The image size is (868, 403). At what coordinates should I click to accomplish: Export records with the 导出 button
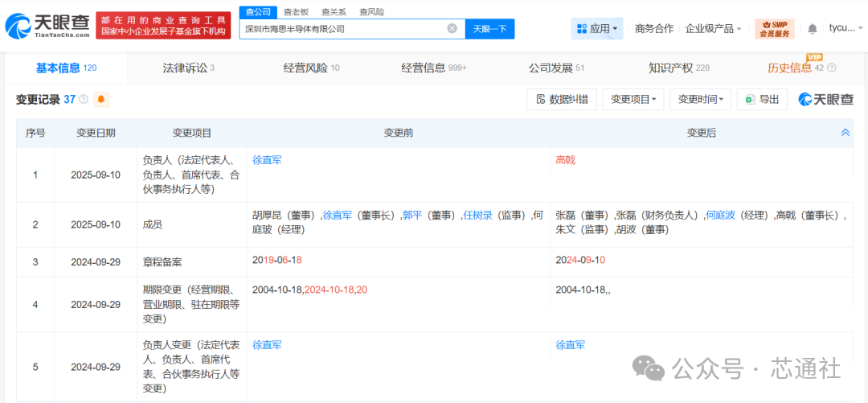[762, 99]
